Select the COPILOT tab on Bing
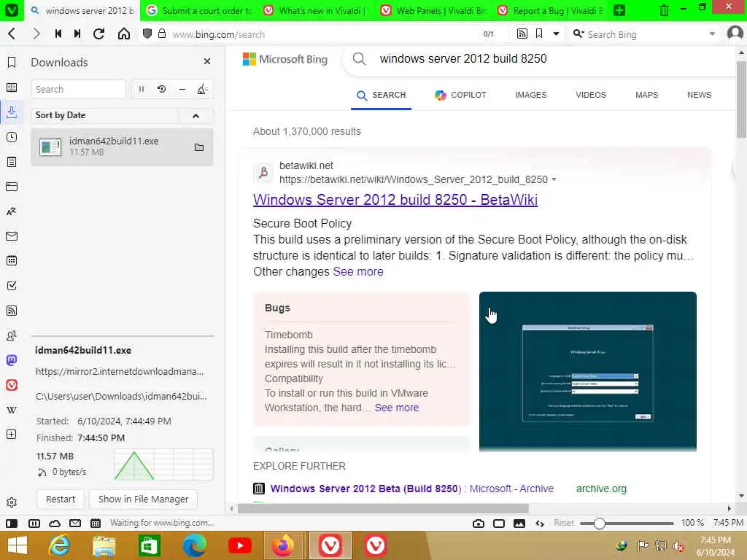The width and height of the screenshot is (747, 560). point(461,95)
